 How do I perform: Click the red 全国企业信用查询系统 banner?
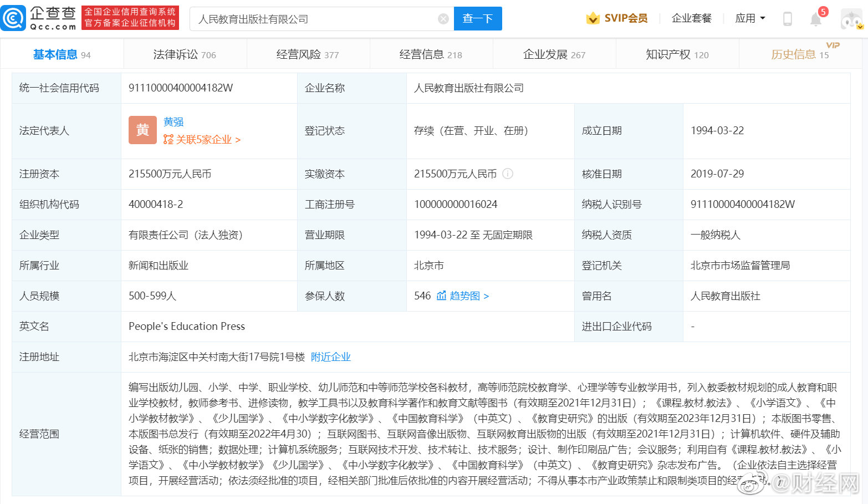point(130,18)
